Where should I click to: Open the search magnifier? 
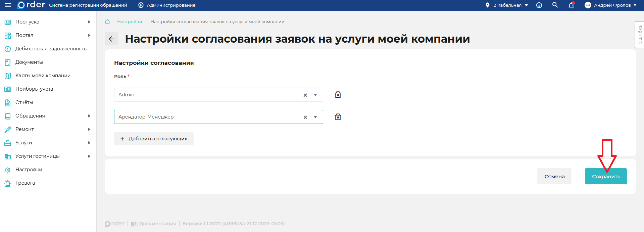tap(555, 5)
